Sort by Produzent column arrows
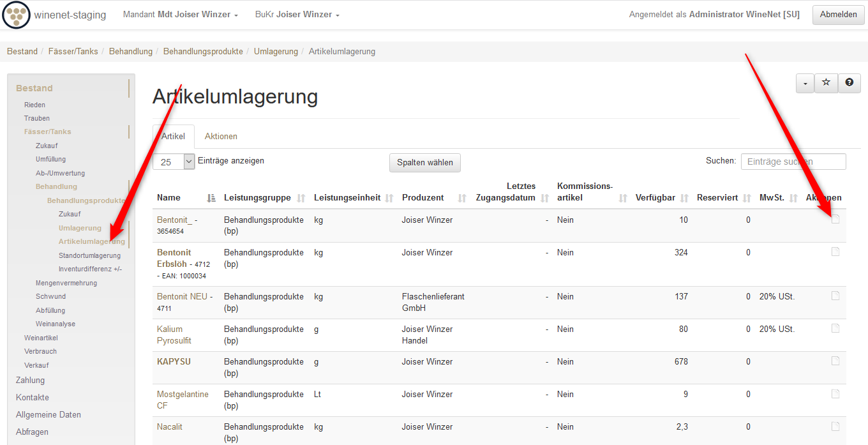Image resolution: width=868 pixels, height=445 pixels. click(x=459, y=198)
